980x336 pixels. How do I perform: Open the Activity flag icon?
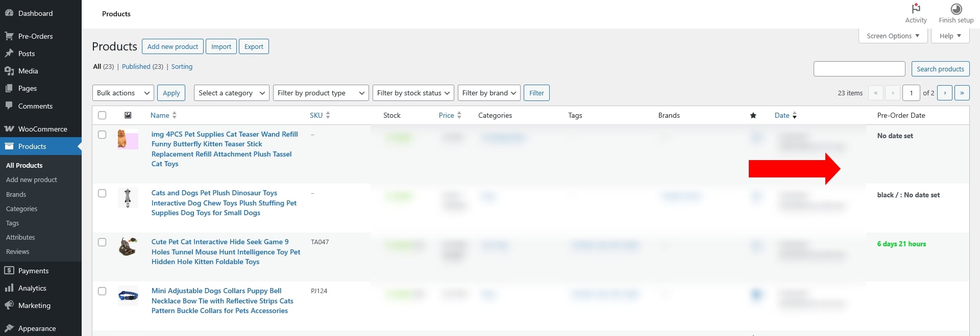[916, 9]
